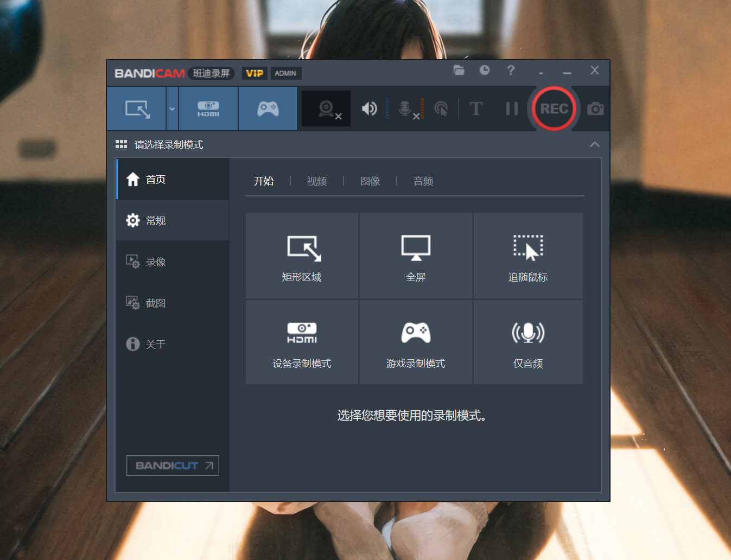Capture screenshot with camera icon
Image resolution: width=731 pixels, height=560 pixels.
595,109
